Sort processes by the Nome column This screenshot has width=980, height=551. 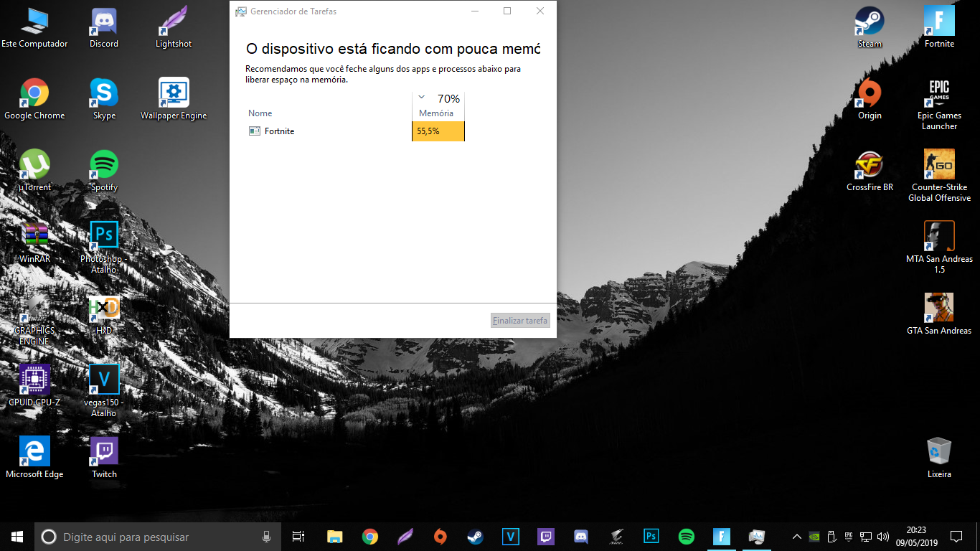tap(329, 113)
